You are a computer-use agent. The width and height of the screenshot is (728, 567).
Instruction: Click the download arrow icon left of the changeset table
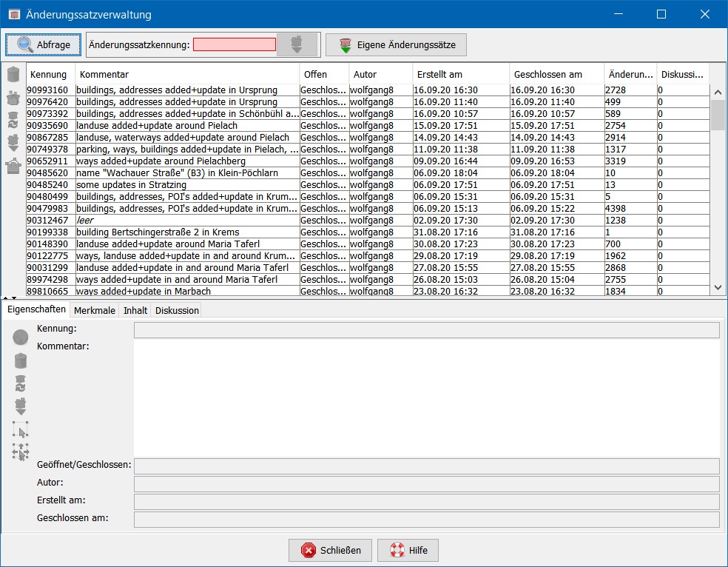click(x=13, y=142)
